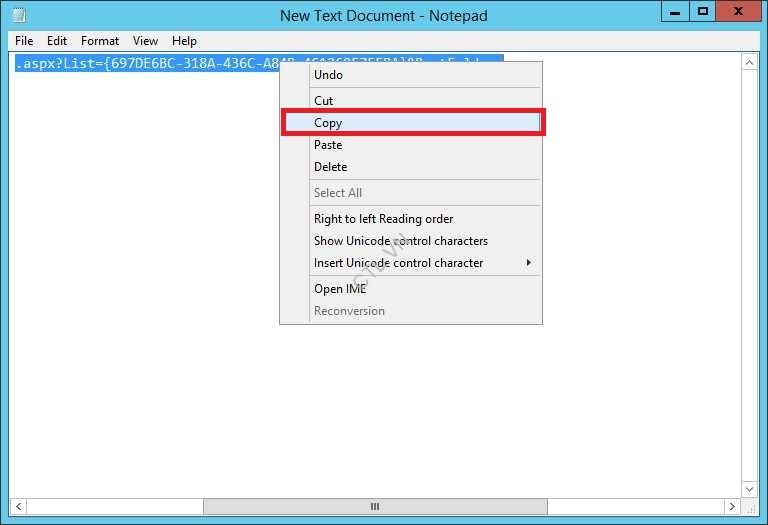Open the Help menu
Screen dimensions: 768x525
(184, 41)
